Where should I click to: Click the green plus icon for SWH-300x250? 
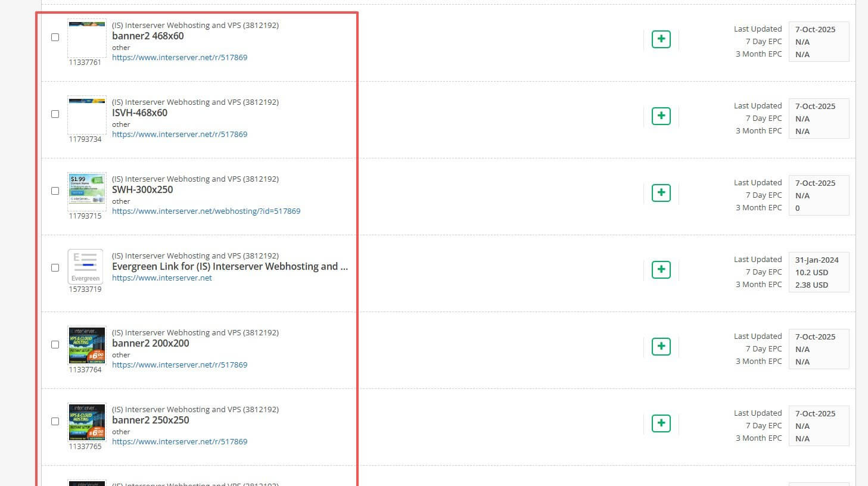[x=661, y=193]
